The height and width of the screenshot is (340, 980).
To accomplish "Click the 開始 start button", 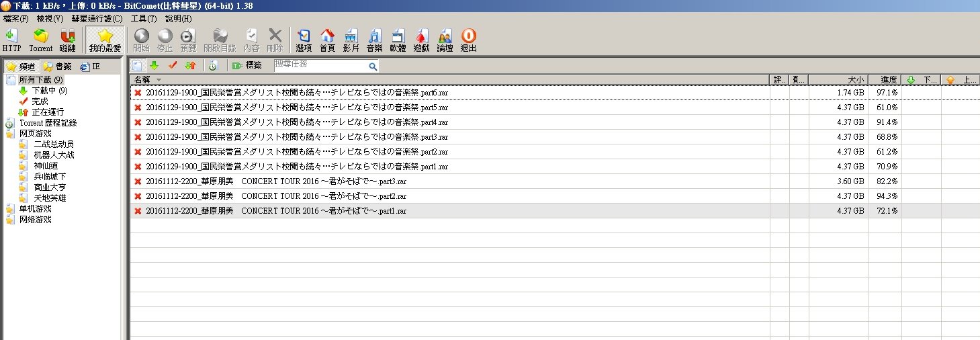I will click(x=142, y=40).
